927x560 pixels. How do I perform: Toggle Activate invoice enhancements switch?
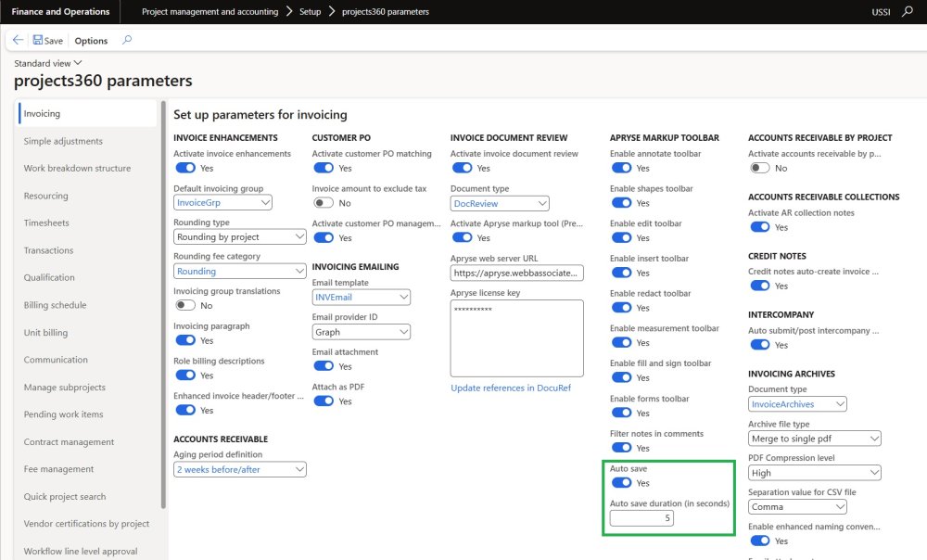(x=185, y=168)
